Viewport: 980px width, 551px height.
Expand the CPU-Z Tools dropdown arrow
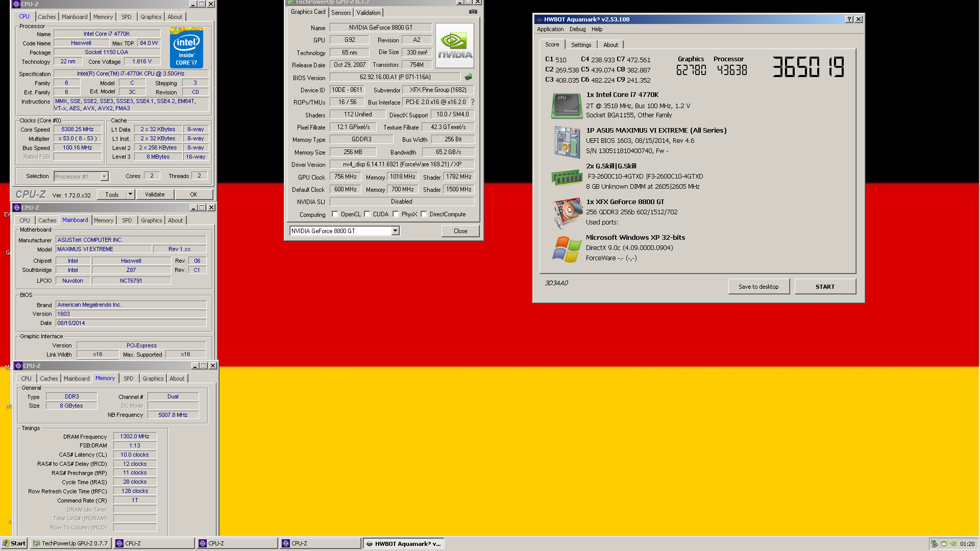click(130, 194)
